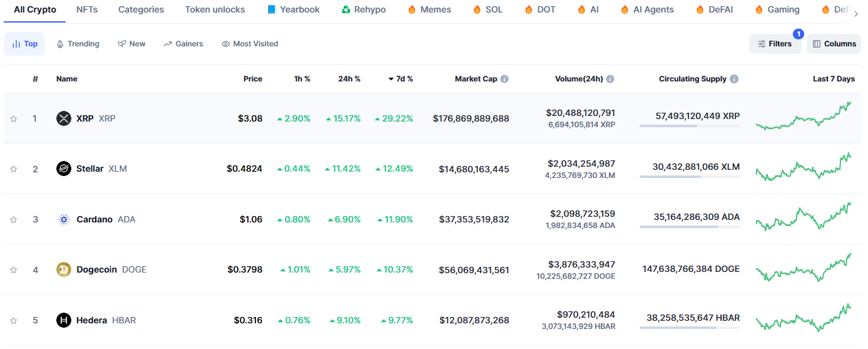Click the fire icon beside AI Agents
Viewport: 868px width, 349px height.
tap(625, 10)
